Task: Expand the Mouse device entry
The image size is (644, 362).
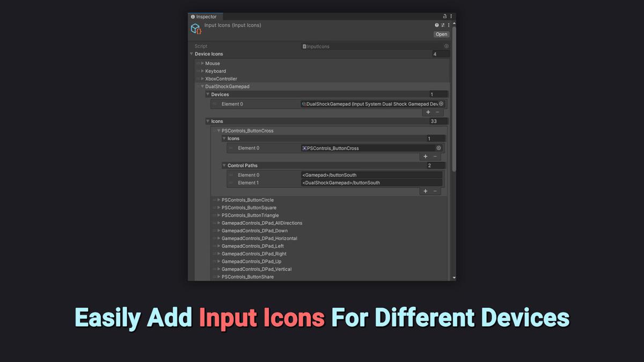Action: coord(202,63)
